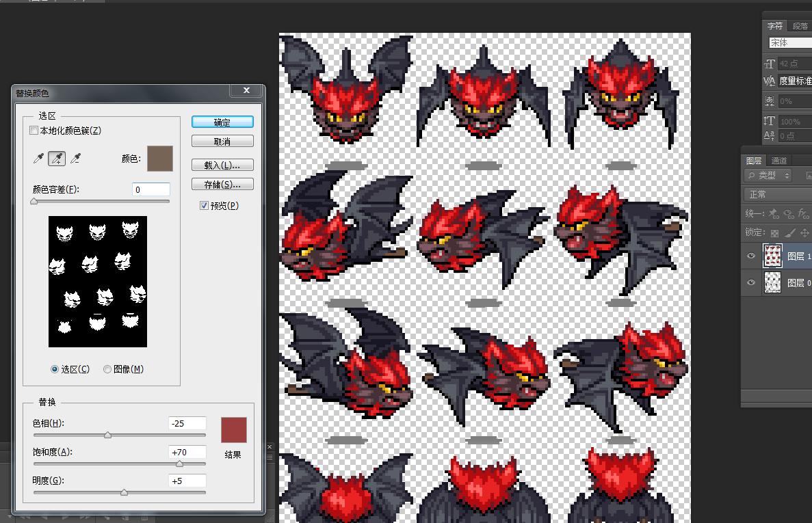Select the Add to Sample eyedropper
The height and width of the screenshot is (523, 812).
tap(57, 159)
